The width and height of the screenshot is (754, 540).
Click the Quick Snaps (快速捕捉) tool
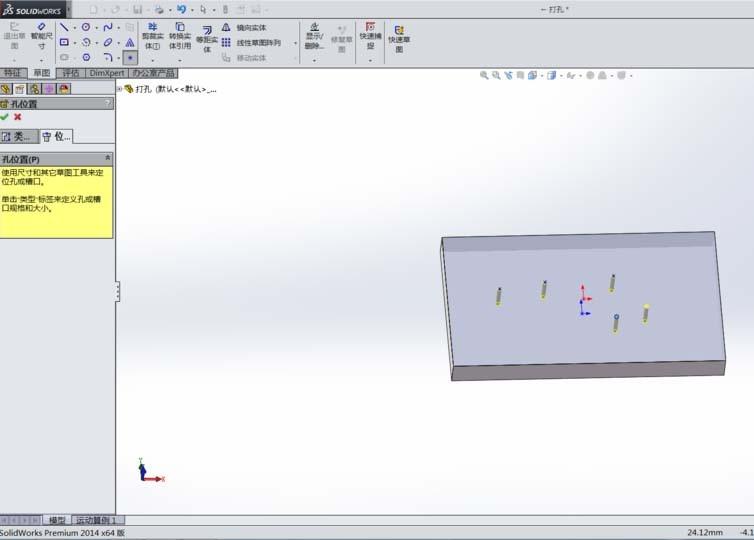[x=370, y=36]
